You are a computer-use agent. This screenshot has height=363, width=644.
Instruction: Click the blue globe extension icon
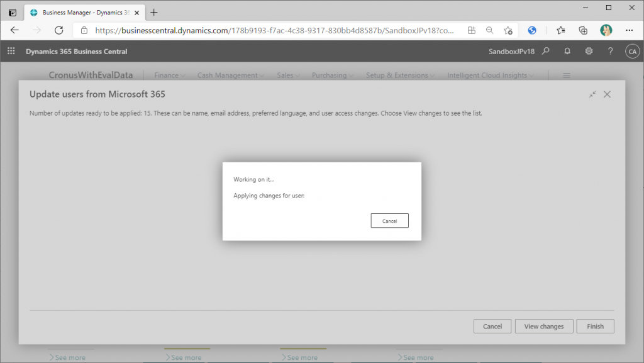coord(532,30)
